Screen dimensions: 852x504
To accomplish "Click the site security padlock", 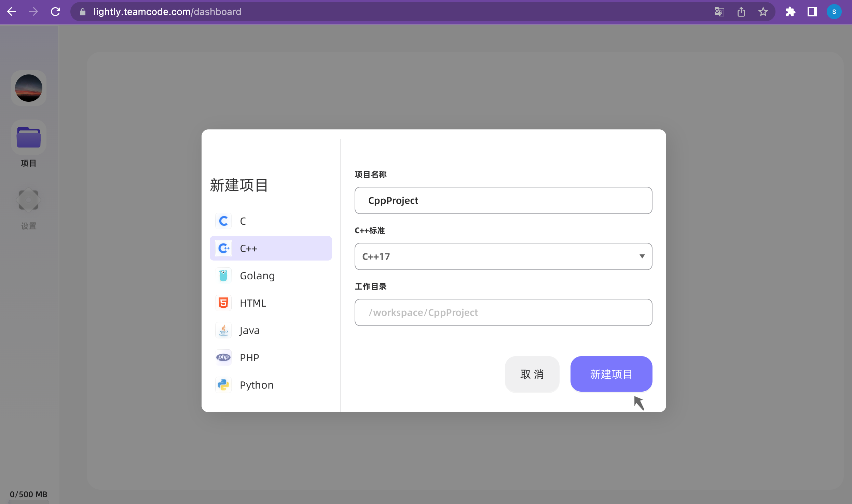I will coord(83,12).
